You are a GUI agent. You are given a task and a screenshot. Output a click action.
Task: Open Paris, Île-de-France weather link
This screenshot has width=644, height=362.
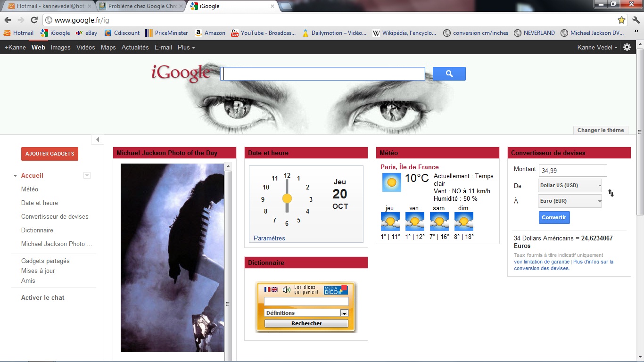pos(410,167)
